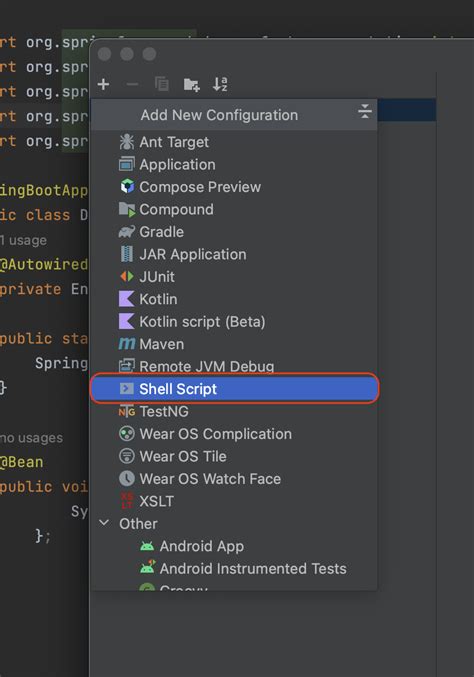Click the Copy Configuration toolbar icon

click(162, 84)
